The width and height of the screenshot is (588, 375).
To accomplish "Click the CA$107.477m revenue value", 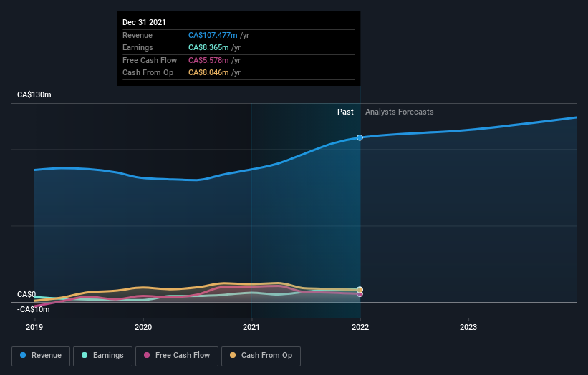I will coord(213,35).
